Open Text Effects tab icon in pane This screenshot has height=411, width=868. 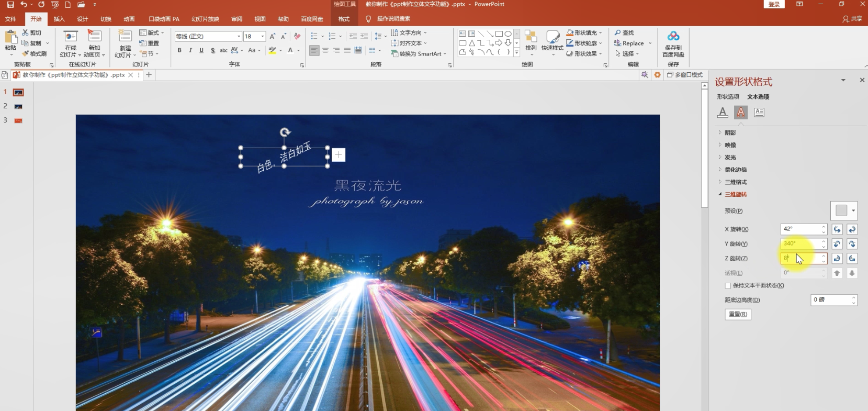click(x=741, y=112)
